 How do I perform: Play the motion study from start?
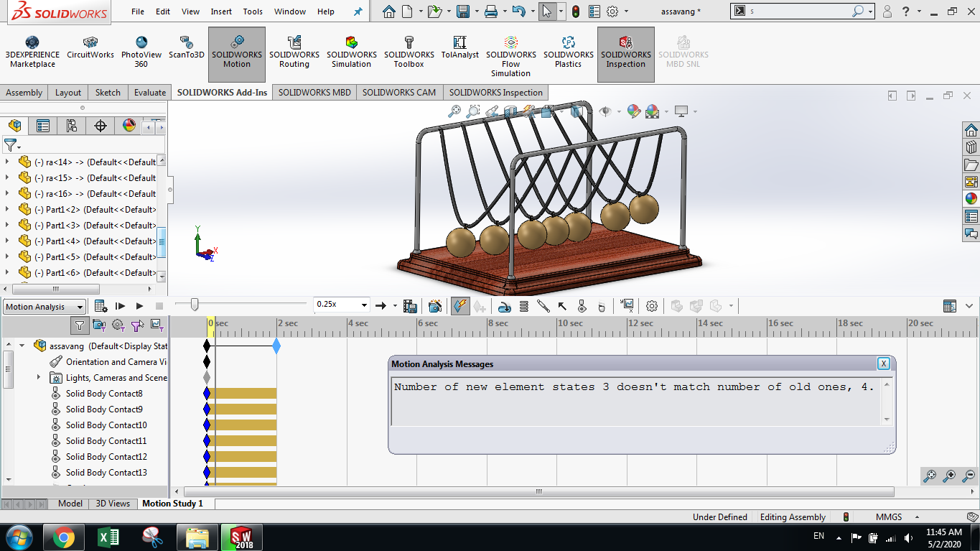[x=121, y=306]
